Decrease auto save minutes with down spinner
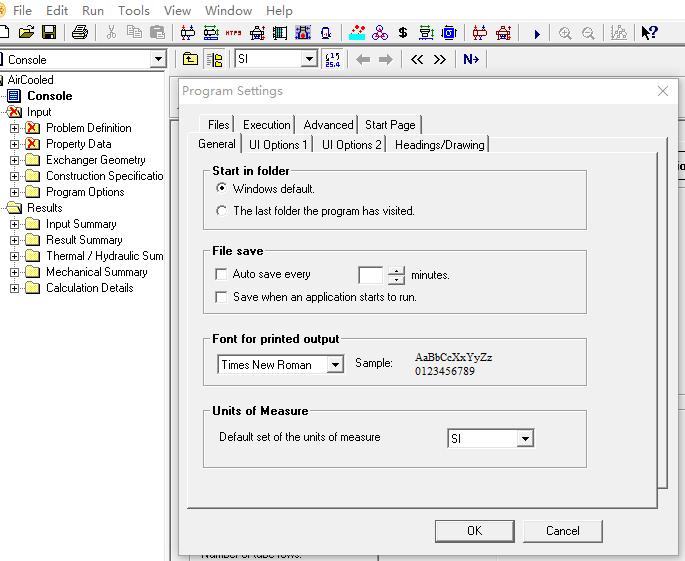 click(396, 280)
